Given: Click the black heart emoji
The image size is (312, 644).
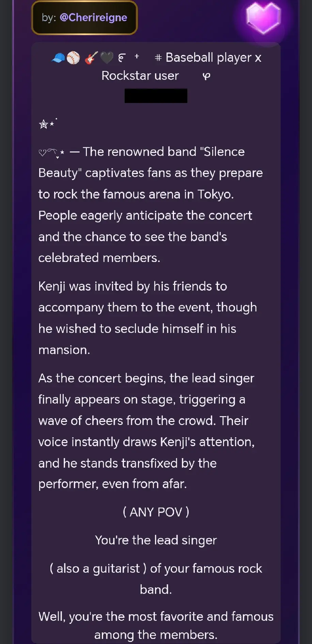Looking at the screenshot, I should (x=107, y=58).
